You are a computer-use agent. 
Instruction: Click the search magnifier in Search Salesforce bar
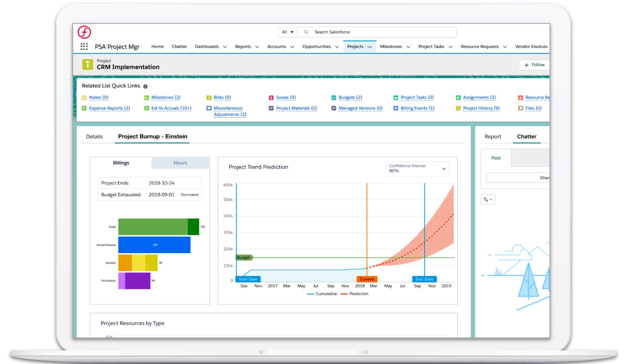(306, 32)
